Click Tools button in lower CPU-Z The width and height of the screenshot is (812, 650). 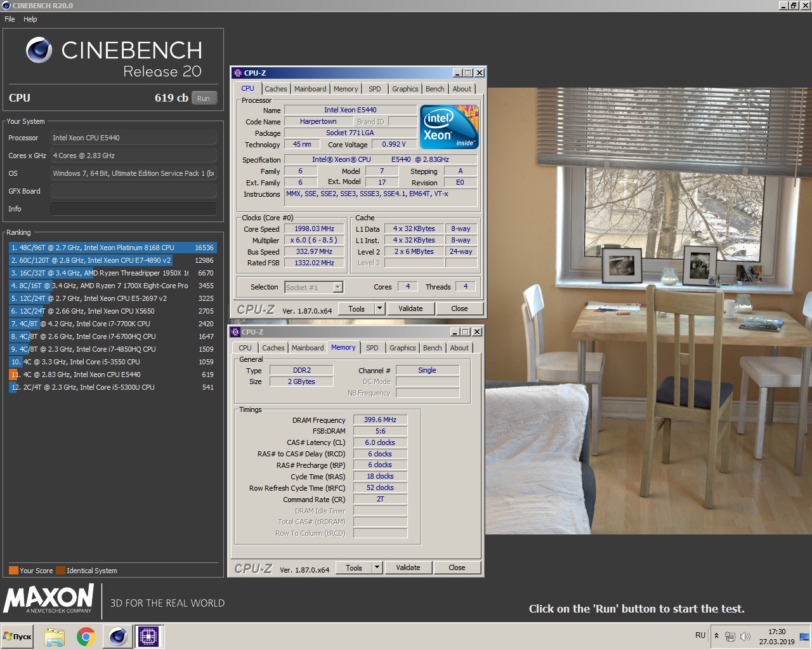click(x=354, y=567)
